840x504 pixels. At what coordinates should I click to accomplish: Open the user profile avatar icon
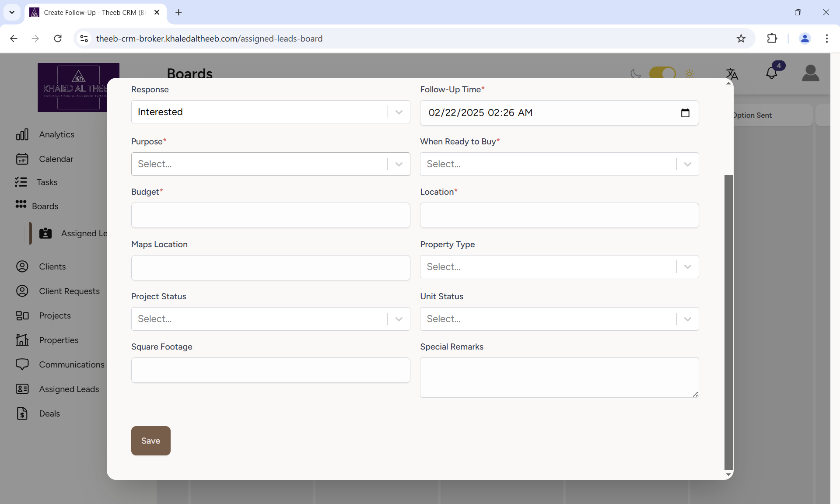(x=810, y=73)
